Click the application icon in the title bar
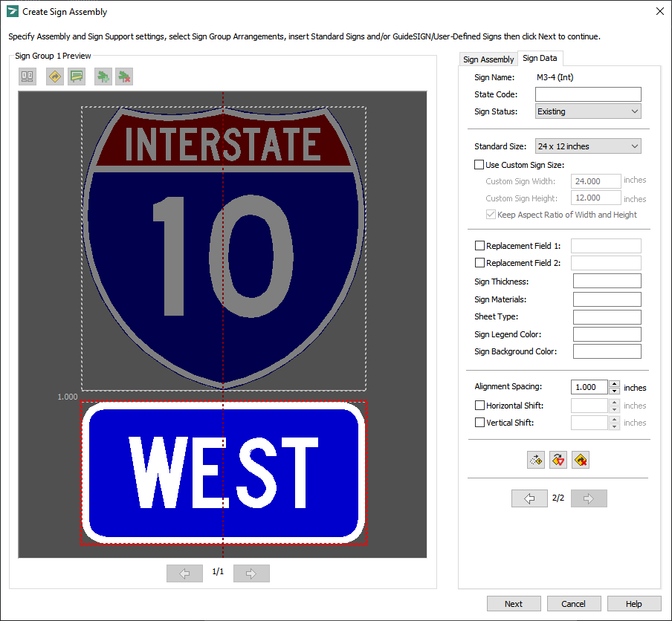Screen dimensions: 672x621 (x=13, y=12)
